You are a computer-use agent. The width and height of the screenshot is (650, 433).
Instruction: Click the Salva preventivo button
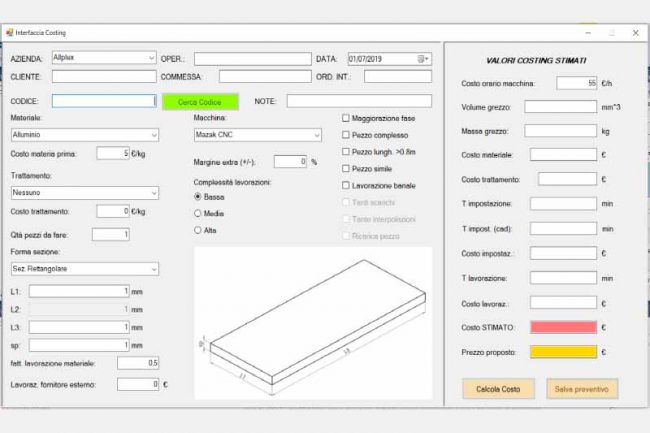pos(582,389)
